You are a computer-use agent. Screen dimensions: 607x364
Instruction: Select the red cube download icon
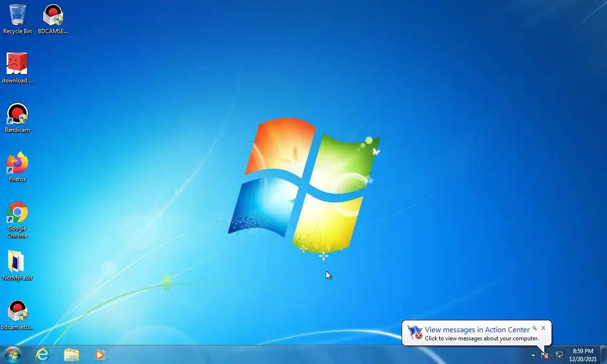coord(18,68)
